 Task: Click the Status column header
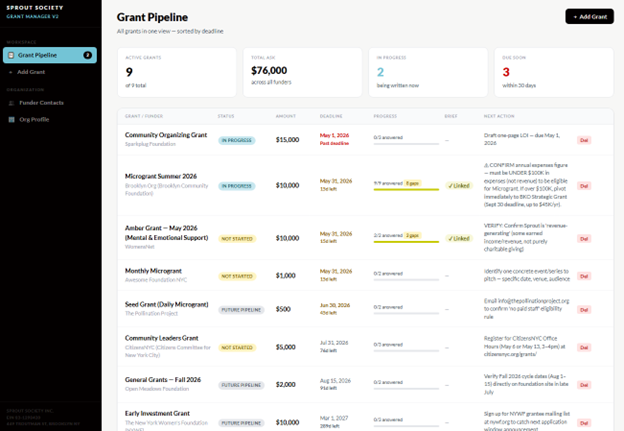click(x=226, y=116)
